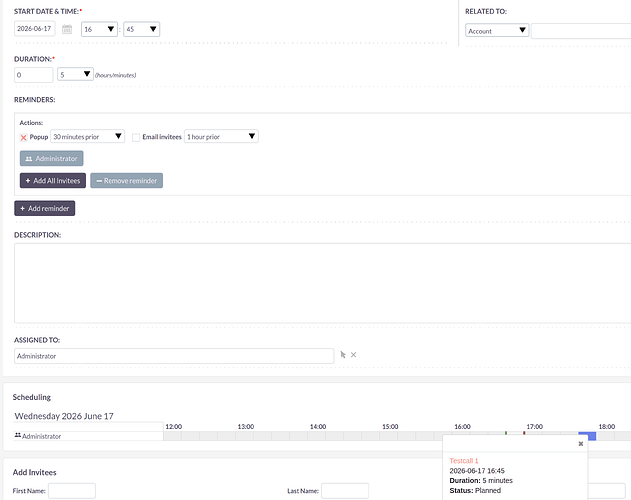The image size is (631, 500).
Task: Click the Last Name invitee search field
Action: click(345, 491)
